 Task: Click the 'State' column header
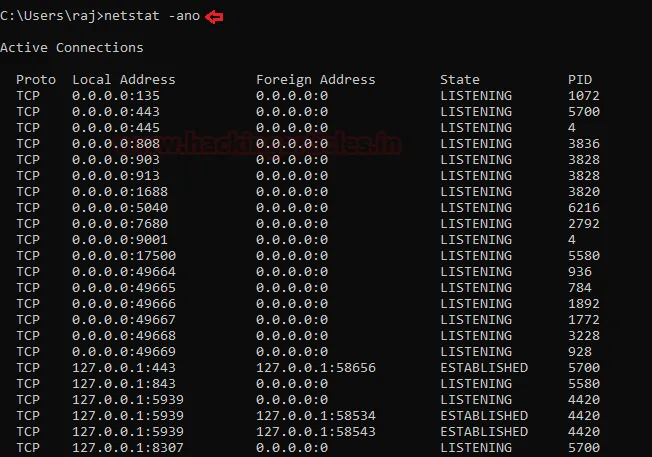click(x=460, y=80)
